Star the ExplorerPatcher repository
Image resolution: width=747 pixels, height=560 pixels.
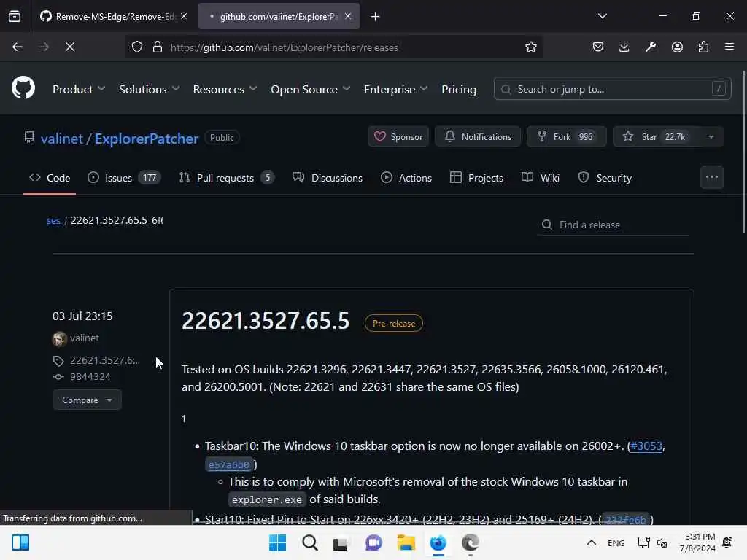tap(656, 136)
